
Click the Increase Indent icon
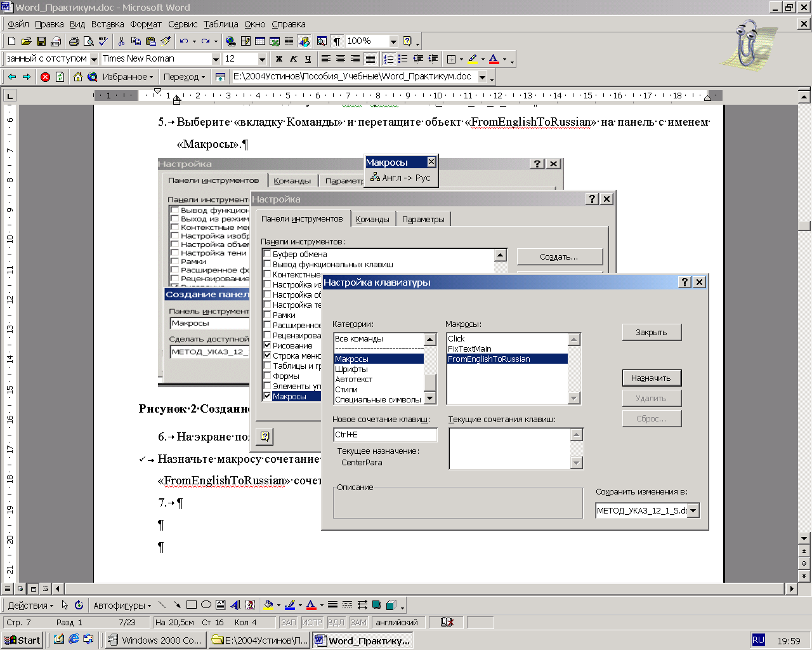pyautogui.click(x=433, y=59)
